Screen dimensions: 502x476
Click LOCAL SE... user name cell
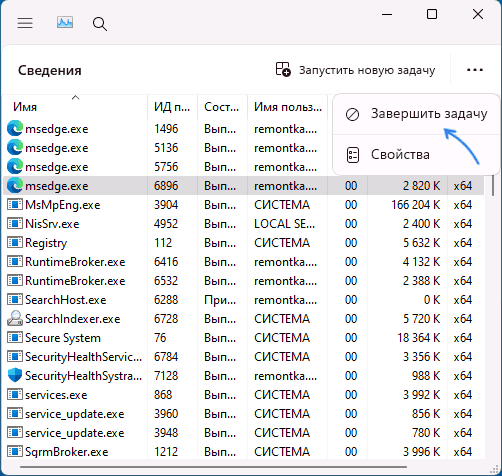coord(284,224)
